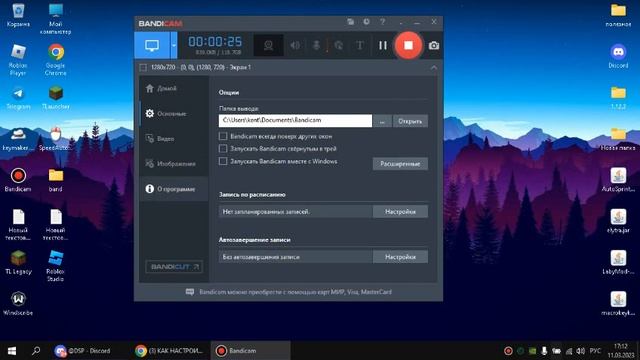
Task: Stop recording with the red button
Action: click(408, 45)
